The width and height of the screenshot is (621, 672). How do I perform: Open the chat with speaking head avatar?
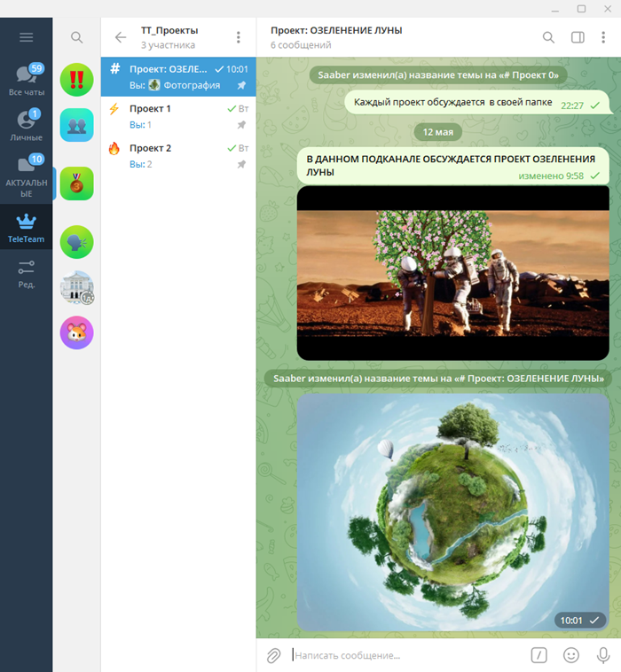click(x=77, y=242)
